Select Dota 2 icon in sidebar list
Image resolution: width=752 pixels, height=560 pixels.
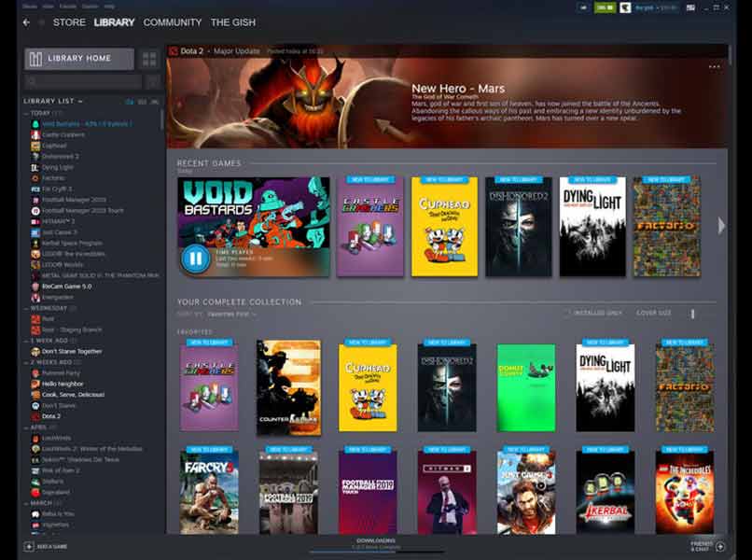point(35,416)
